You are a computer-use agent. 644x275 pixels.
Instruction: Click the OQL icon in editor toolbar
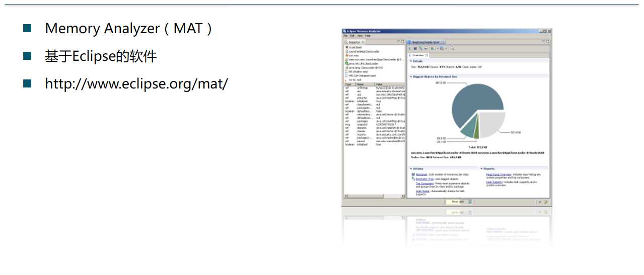click(x=426, y=48)
